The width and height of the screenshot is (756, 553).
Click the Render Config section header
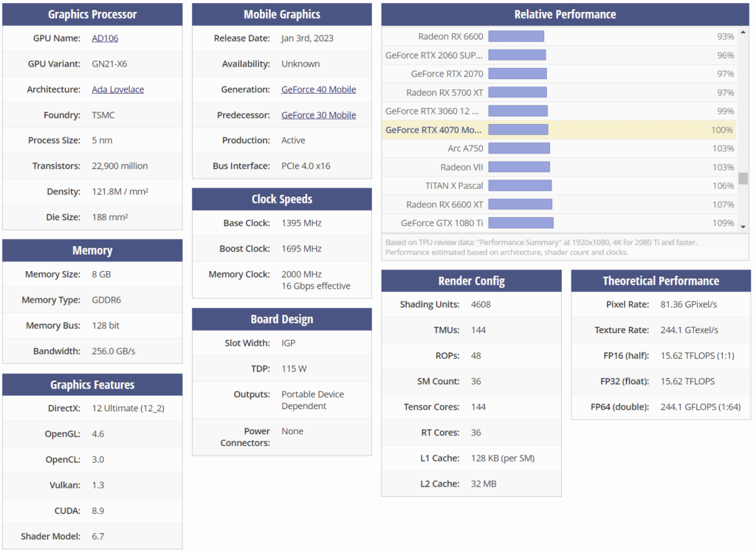pyautogui.click(x=471, y=281)
